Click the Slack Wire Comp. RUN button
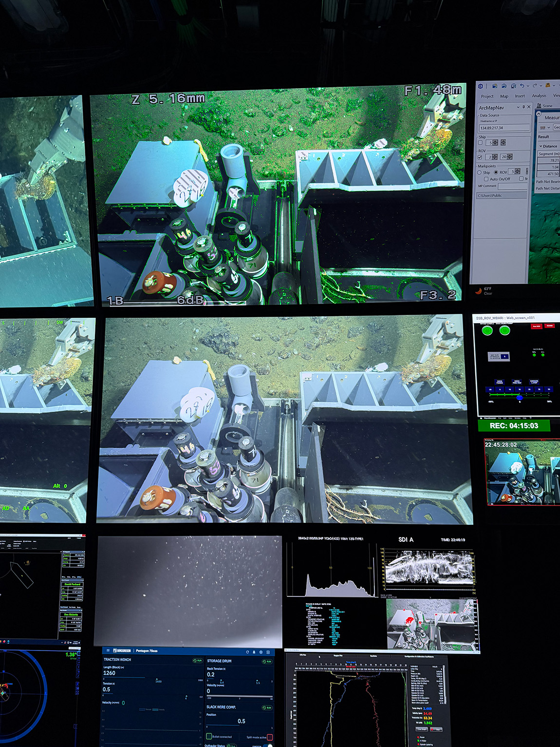Image resolution: width=560 pixels, height=747 pixels. pyautogui.click(x=267, y=708)
